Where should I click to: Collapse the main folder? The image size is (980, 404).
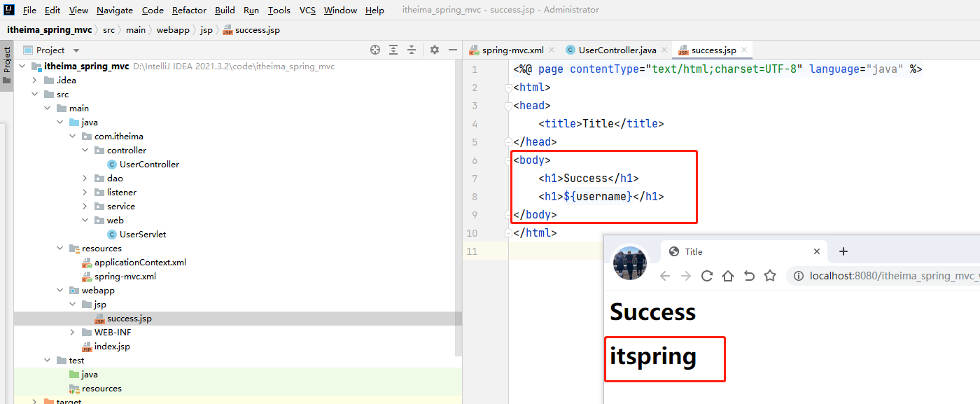click(x=48, y=109)
